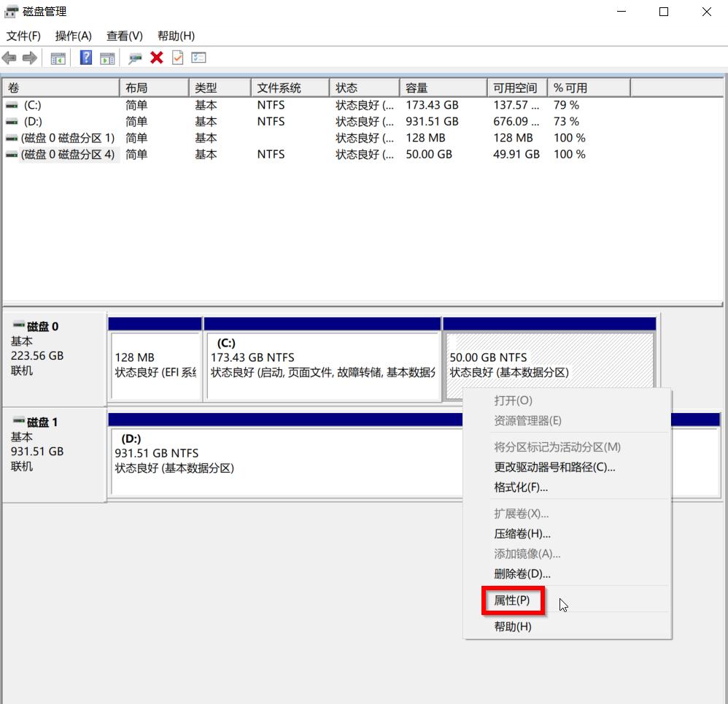Open Help via the blue question mark icon
The image size is (728, 704).
pyautogui.click(x=86, y=58)
